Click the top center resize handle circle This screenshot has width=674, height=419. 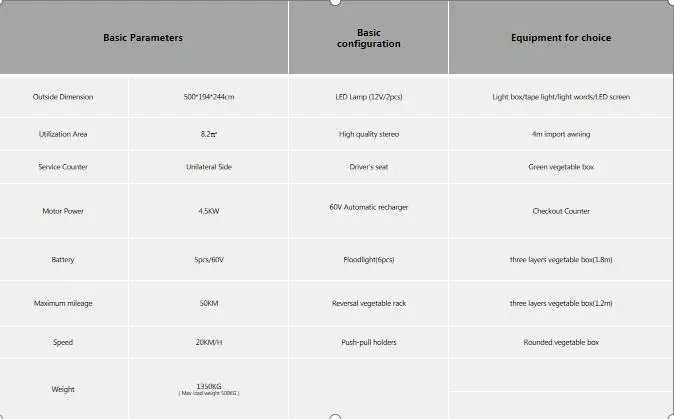point(335,2)
